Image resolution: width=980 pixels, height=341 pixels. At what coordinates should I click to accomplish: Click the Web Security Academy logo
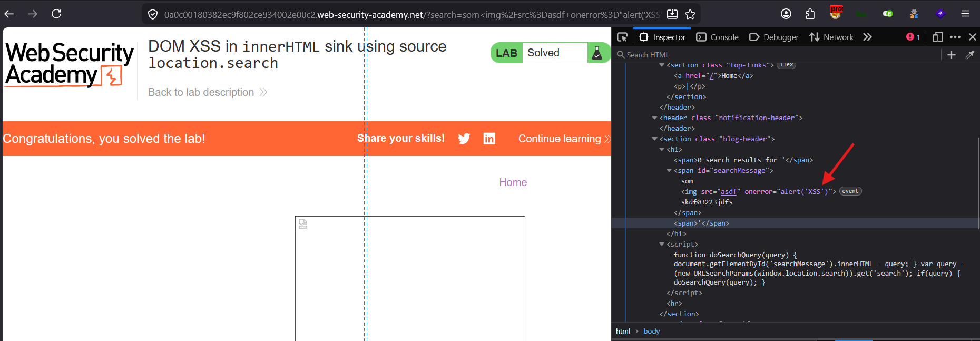point(70,64)
